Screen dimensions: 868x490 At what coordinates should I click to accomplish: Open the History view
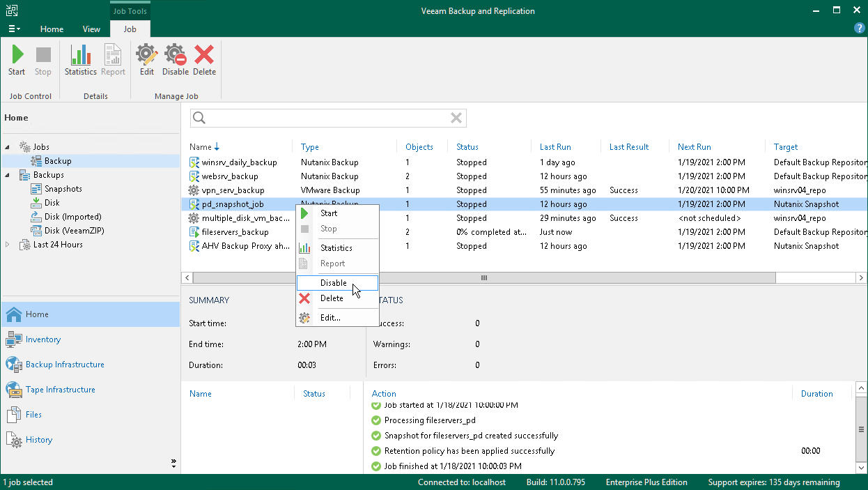tap(90, 440)
